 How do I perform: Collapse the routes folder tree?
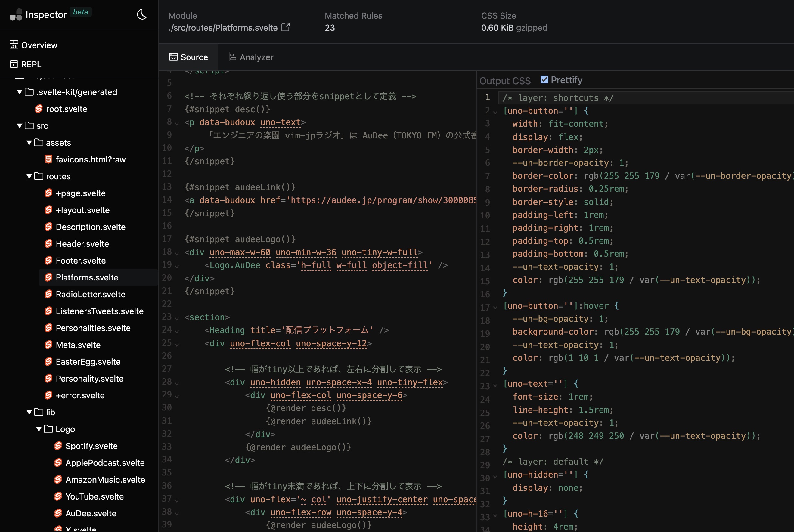(29, 176)
